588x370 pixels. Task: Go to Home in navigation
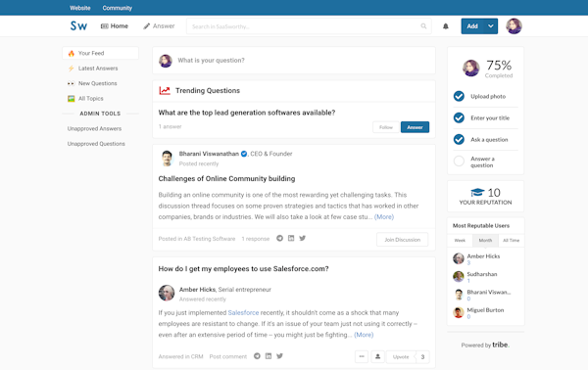pos(115,26)
